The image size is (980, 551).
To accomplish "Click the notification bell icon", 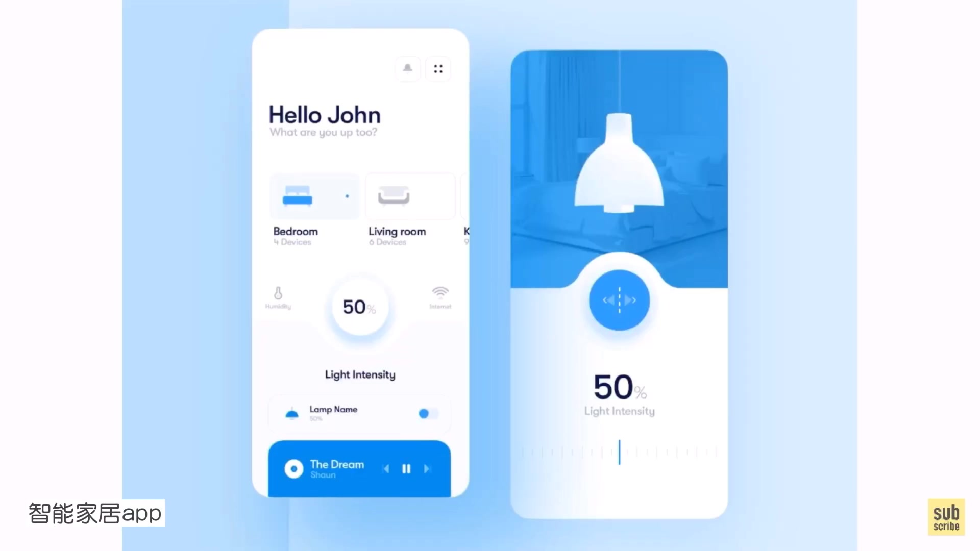I will pos(407,68).
